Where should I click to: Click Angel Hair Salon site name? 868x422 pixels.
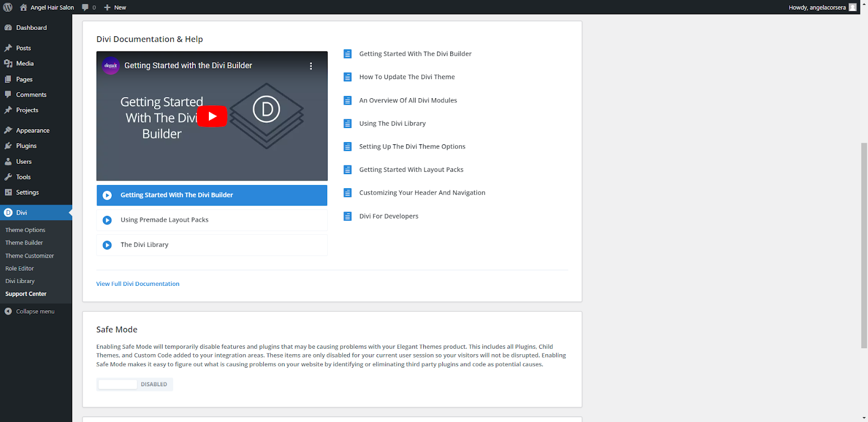coord(52,8)
